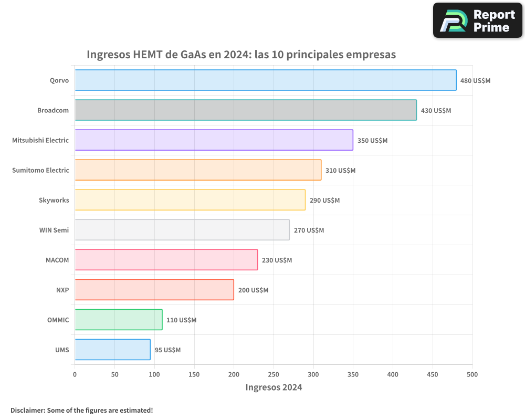Select the WIN Semi bar
Screen dimensions: 525x420
pyautogui.click(x=182, y=230)
